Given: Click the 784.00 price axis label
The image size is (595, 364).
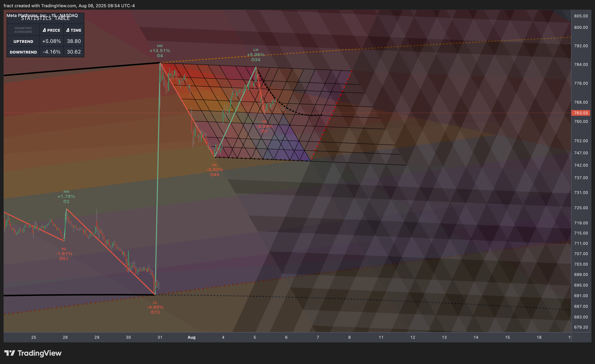Looking at the screenshot, I should coord(581,64).
